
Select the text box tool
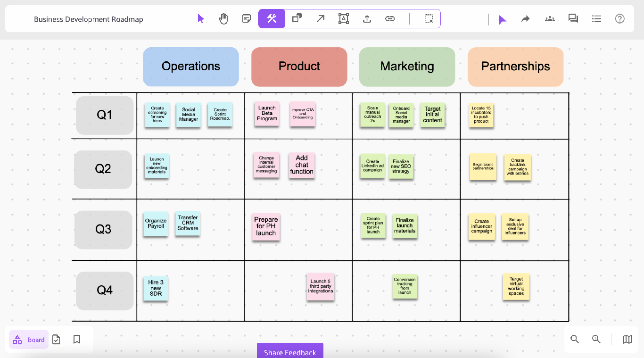tap(343, 18)
